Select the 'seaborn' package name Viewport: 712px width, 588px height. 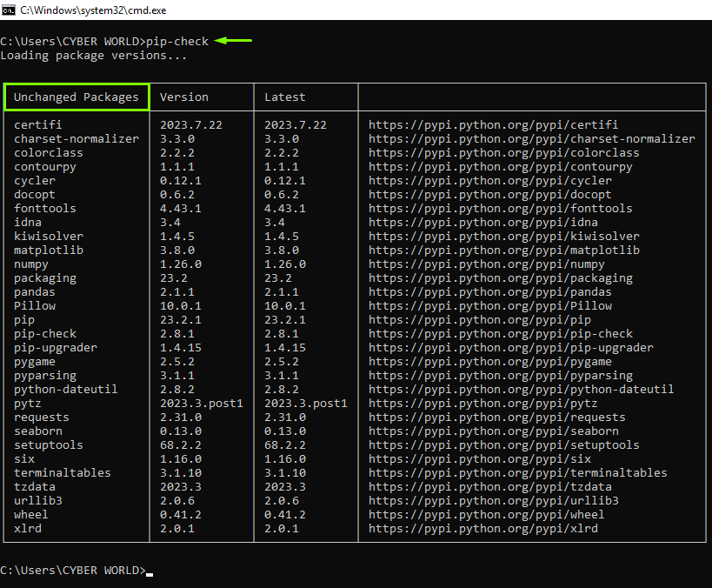click(37, 431)
